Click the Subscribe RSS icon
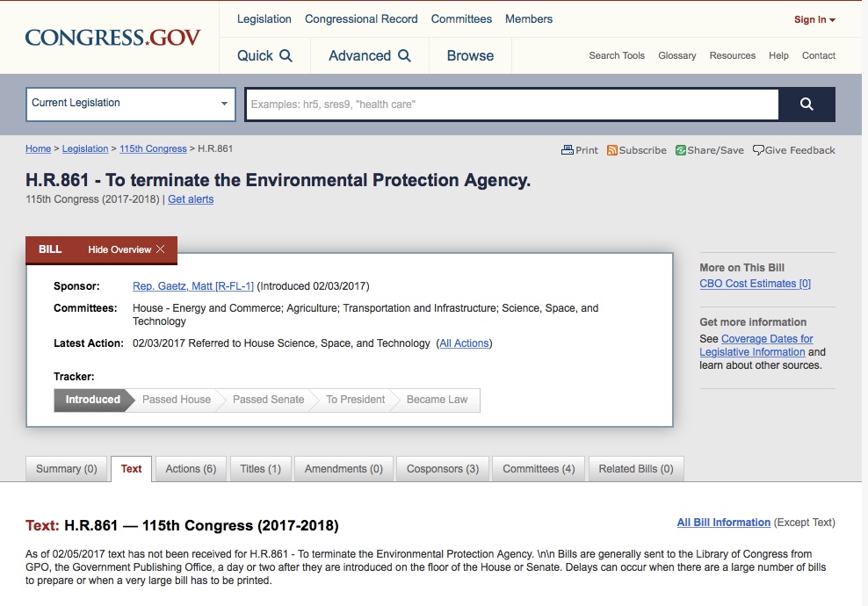Screen dimensions: 868x606 tap(611, 150)
